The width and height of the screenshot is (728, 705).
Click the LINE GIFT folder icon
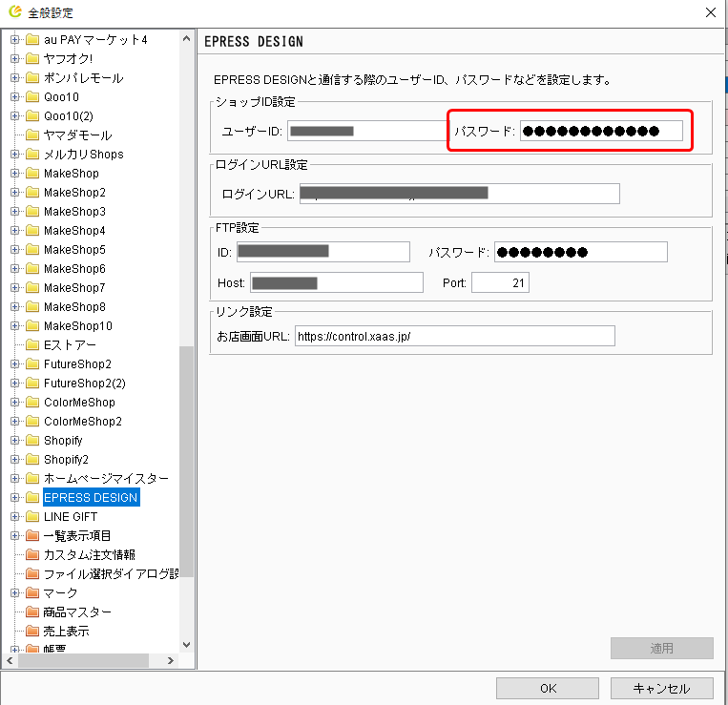32,517
